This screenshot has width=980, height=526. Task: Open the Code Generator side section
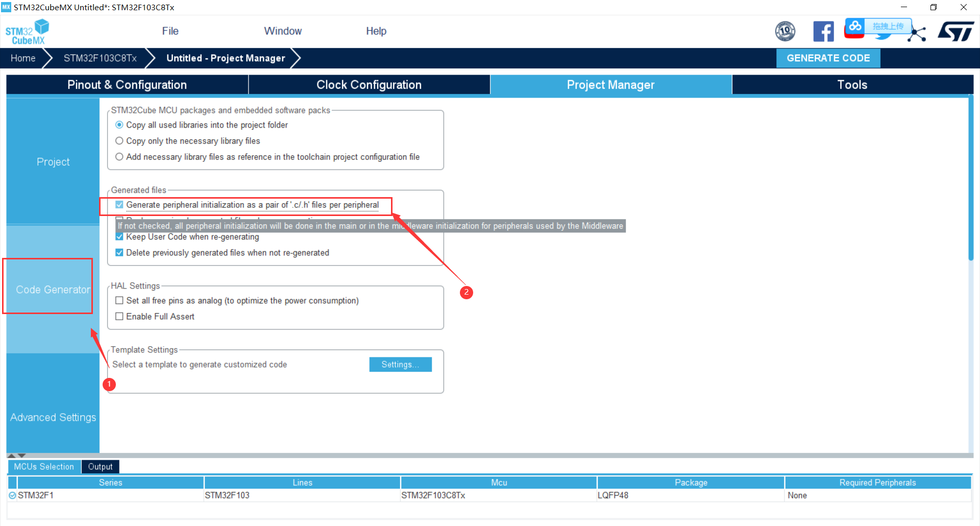53,290
